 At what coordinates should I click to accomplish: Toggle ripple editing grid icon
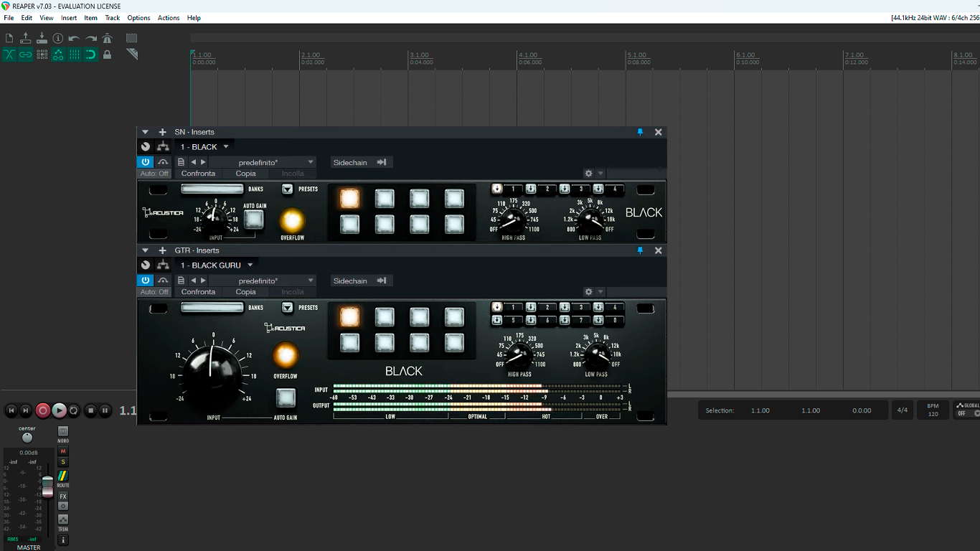(x=42, y=55)
